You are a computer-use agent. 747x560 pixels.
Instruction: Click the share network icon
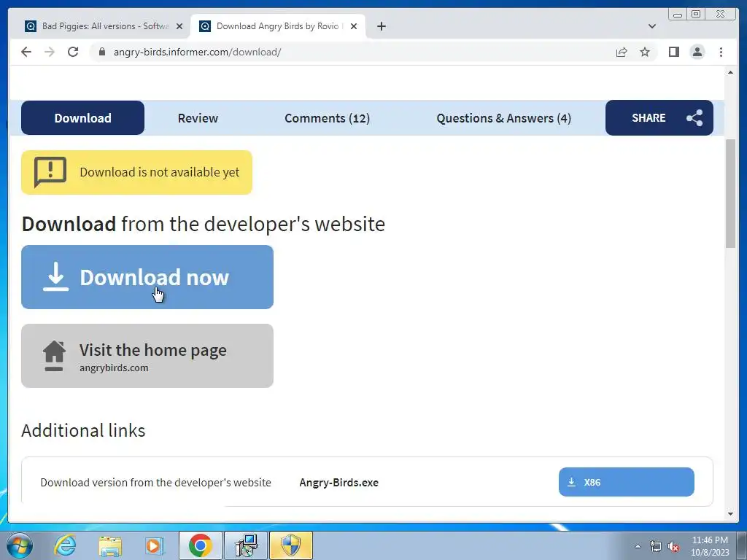point(694,117)
